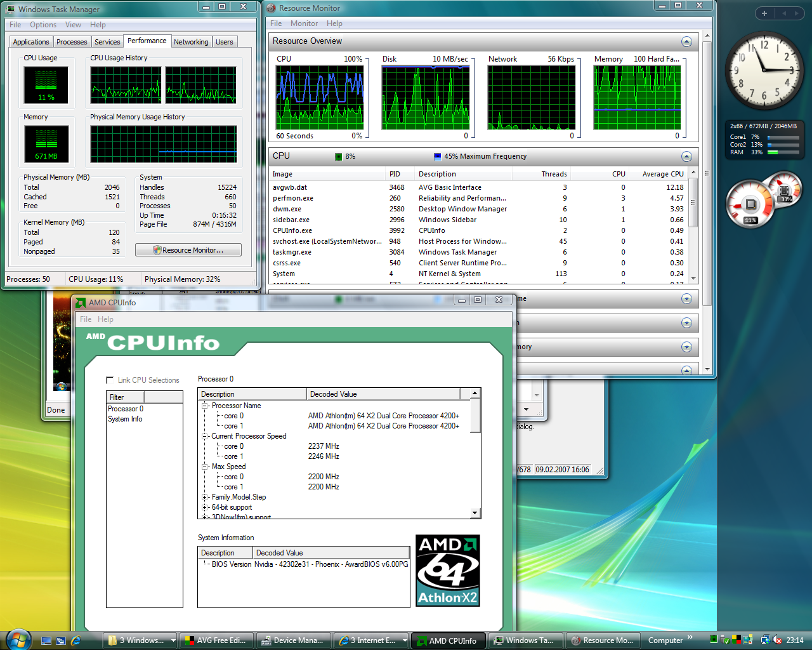Screen dimensions: 812x650
Task: Toggle the Link CPU Selections checkbox
Action: click(x=110, y=380)
